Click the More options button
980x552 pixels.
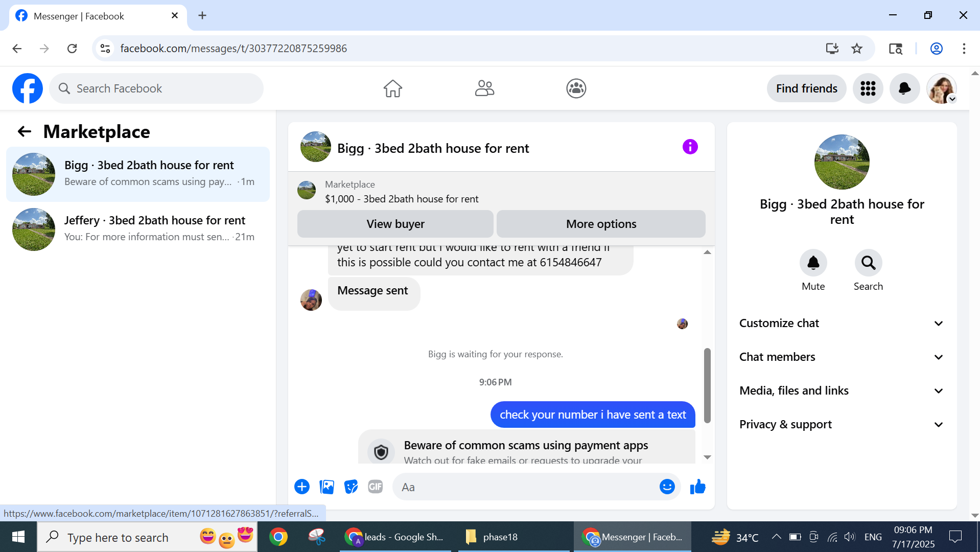[601, 224]
